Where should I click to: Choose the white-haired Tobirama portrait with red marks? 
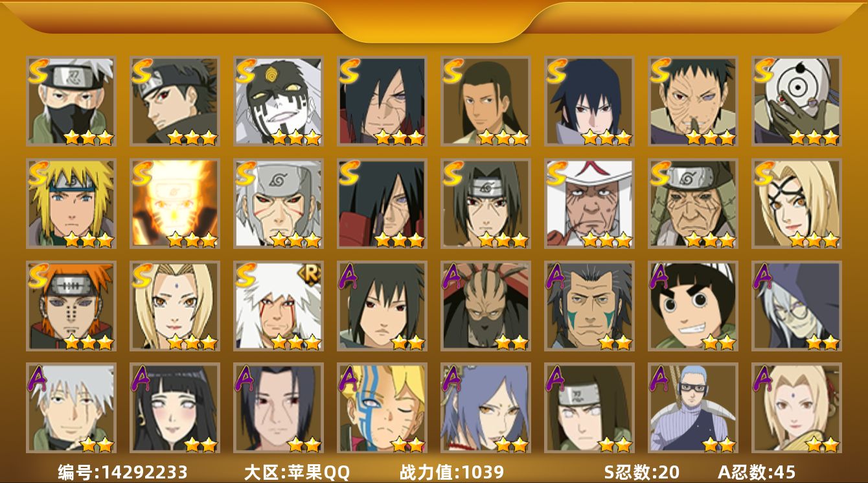(279, 204)
